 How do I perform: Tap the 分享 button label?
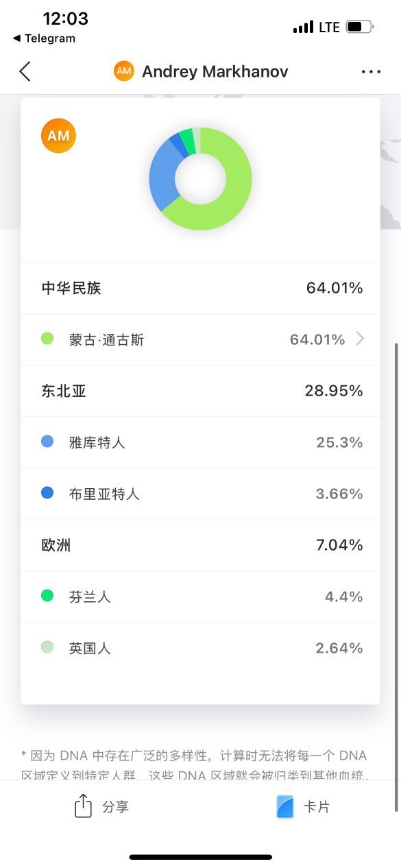point(116,807)
